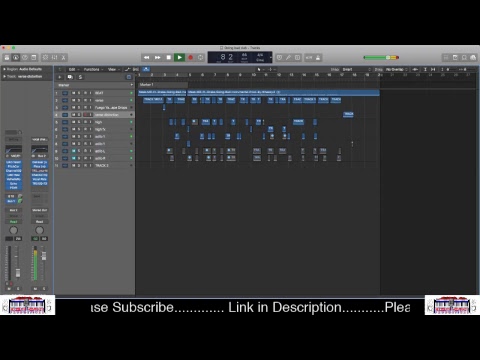Click the master volume slider in control bar
The width and height of the screenshot is (480, 360).
pyautogui.click(x=381, y=58)
